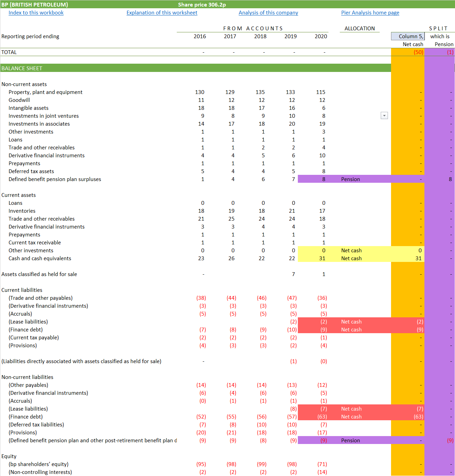Image resolution: width=455 pixels, height=476 pixels.
Task: Select Net cash allocation for Cash and cash equivalents
Action: (x=351, y=258)
